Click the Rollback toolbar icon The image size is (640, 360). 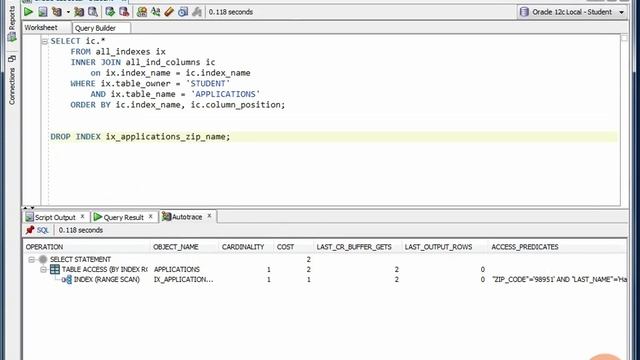(x=124, y=12)
